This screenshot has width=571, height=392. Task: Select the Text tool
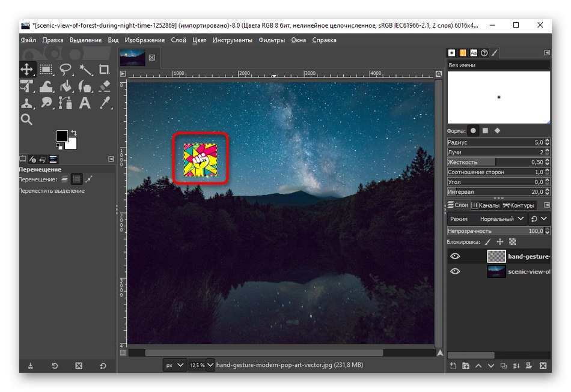click(x=84, y=103)
